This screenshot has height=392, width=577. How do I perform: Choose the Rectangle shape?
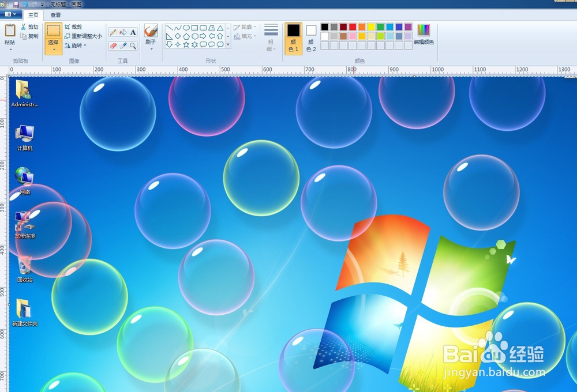194,28
